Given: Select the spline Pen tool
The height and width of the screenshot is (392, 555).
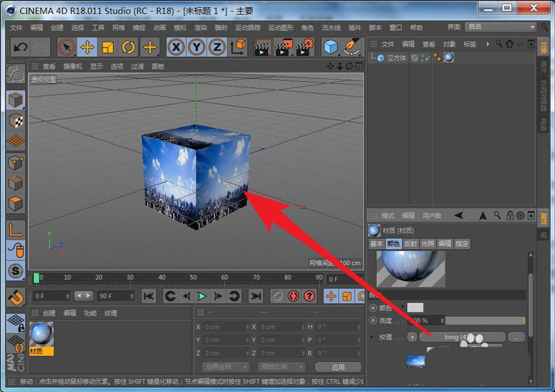Looking at the screenshot, I should (352, 47).
